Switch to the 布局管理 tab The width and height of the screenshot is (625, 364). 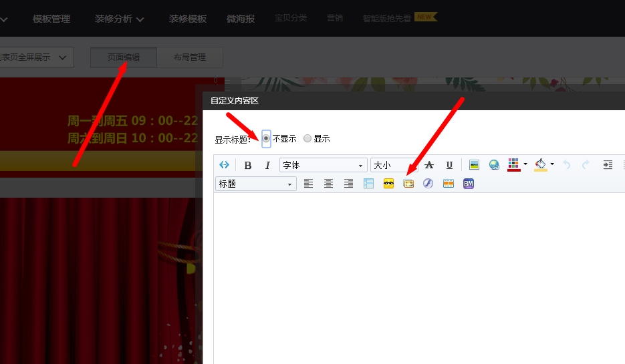coord(190,57)
